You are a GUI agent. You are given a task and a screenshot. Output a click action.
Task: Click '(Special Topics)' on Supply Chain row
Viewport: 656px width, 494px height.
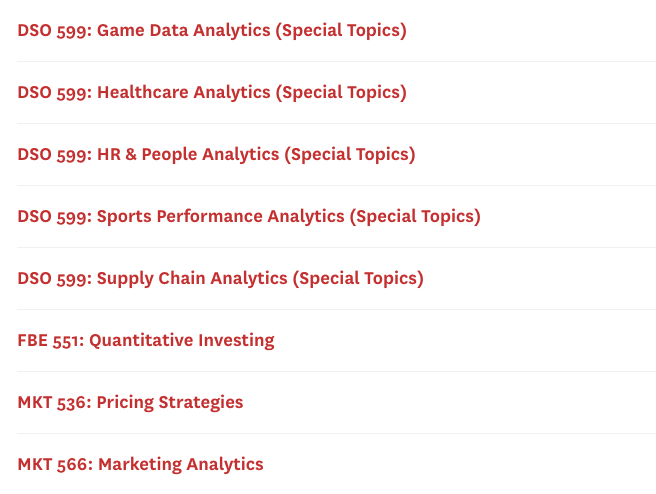point(358,278)
